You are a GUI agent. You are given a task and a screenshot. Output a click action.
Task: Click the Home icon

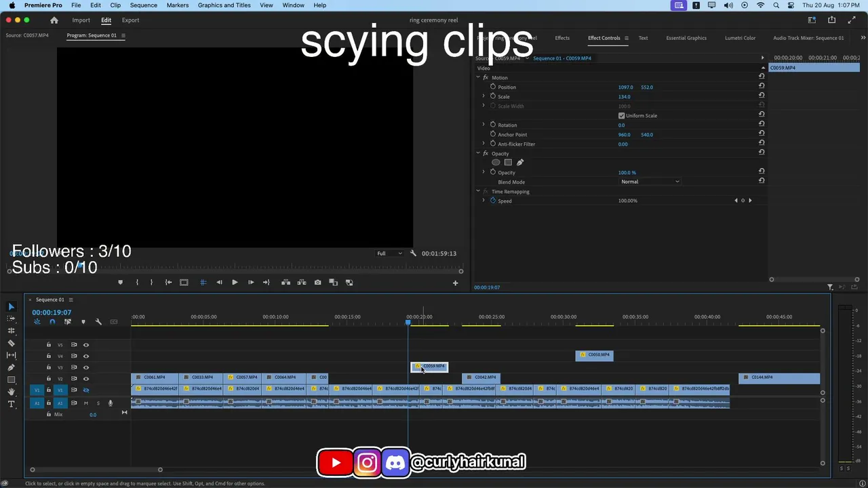[54, 20]
